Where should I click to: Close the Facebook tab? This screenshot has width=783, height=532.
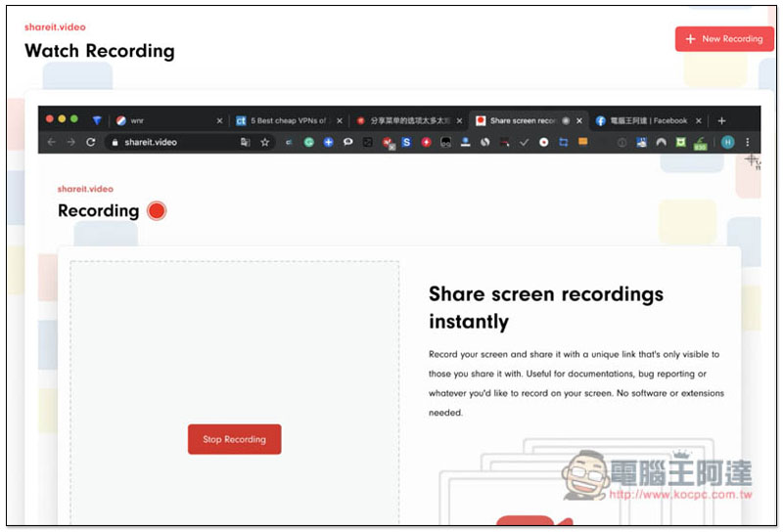tap(699, 120)
